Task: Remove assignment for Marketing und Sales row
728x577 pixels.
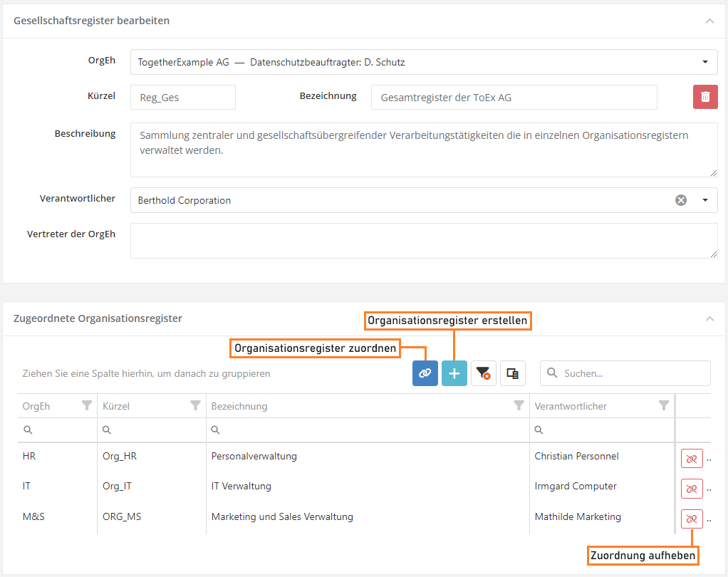Action: pyautogui.click(x=692, y=519)
